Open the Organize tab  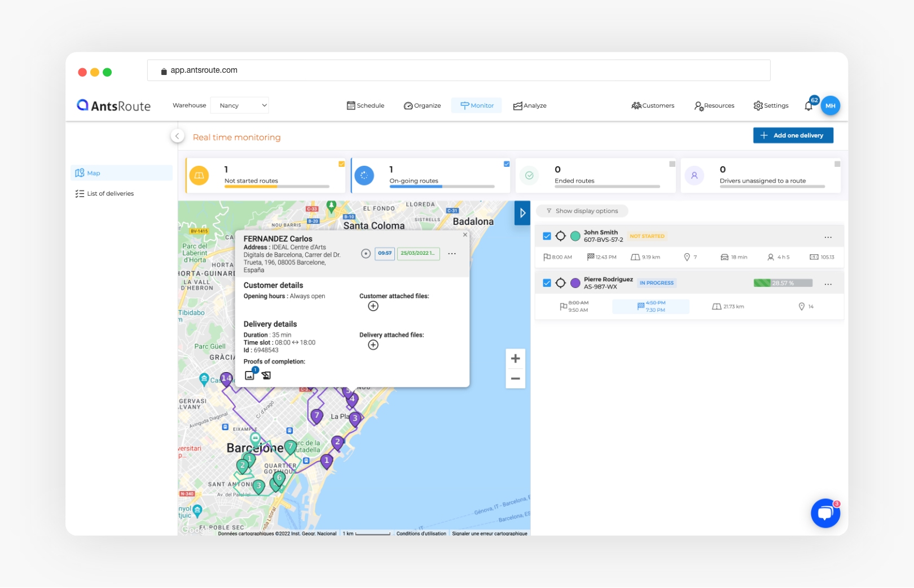click(422, 105)
